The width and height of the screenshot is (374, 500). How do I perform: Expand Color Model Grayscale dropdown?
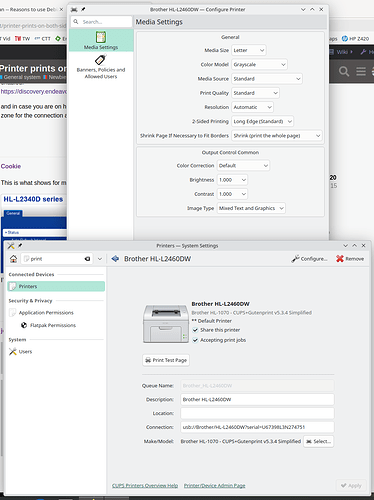259,65
